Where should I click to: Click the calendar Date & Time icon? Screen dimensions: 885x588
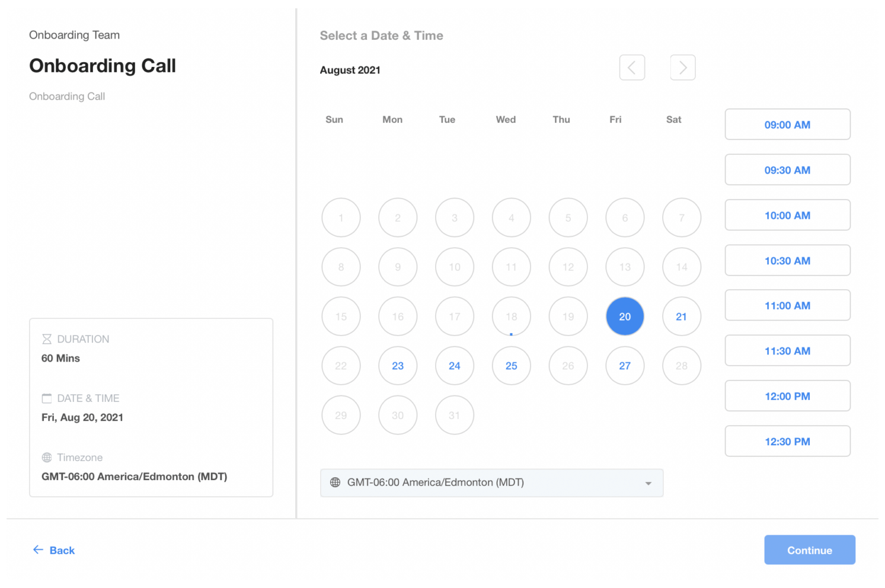coord(47,398)
